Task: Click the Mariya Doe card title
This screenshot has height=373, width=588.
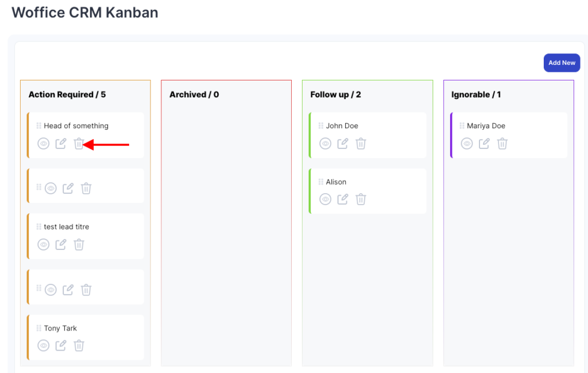Action: (486, 126)
